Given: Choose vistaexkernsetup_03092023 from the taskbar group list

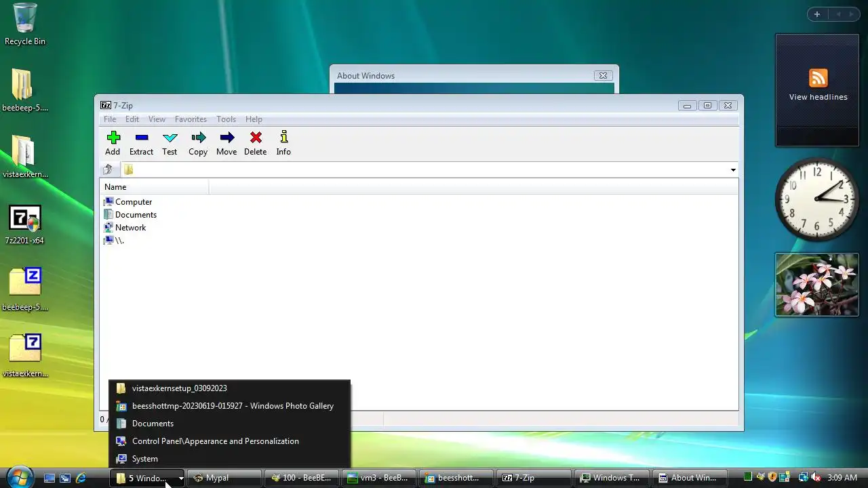Looking at the screenshot, I should click(229, 388).
